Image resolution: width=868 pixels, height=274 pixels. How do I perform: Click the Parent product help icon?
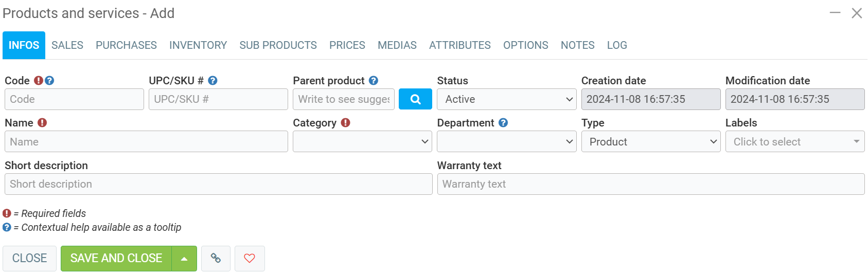(x=374, y=81)
